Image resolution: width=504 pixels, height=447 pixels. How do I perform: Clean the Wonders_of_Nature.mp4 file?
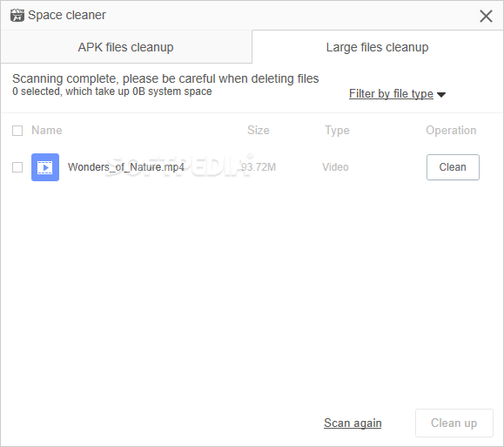pos(453,167)
